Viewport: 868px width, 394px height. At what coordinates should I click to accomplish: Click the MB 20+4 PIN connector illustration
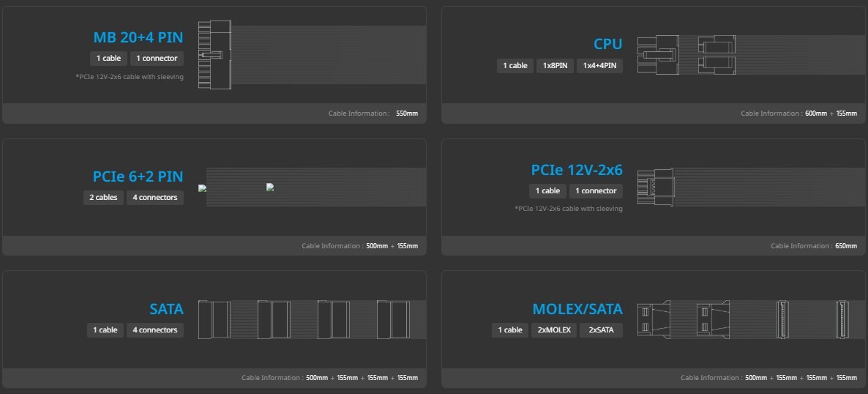pyautogui.click(x=215, y=55)
